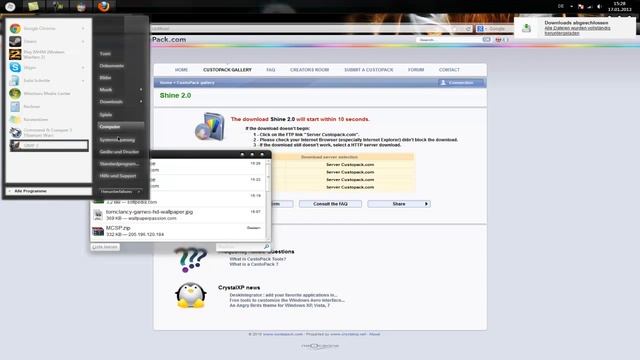640x360 pixels.
Task: Click the Liste leeren button
Action: pos(105,247)
